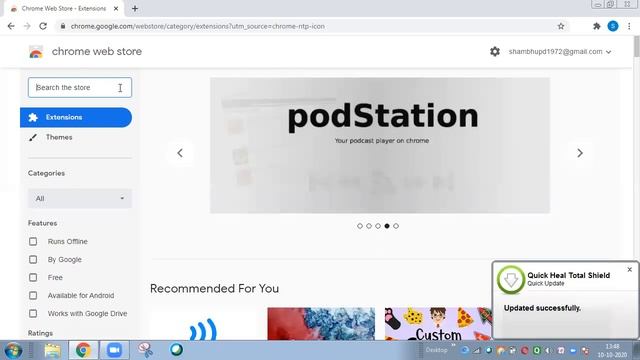
Task: Select the first carousel dot
Action: (x=360, y=226)
